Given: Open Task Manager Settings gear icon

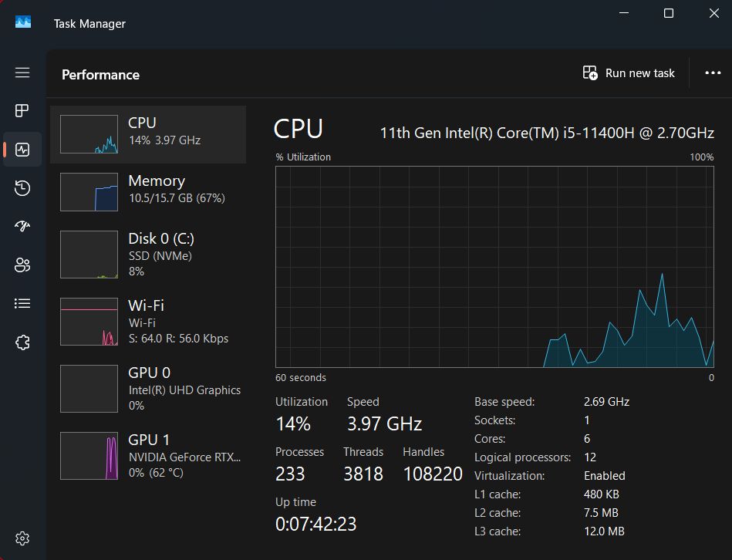Looking at the screenshot, I should tap(22, 538).
